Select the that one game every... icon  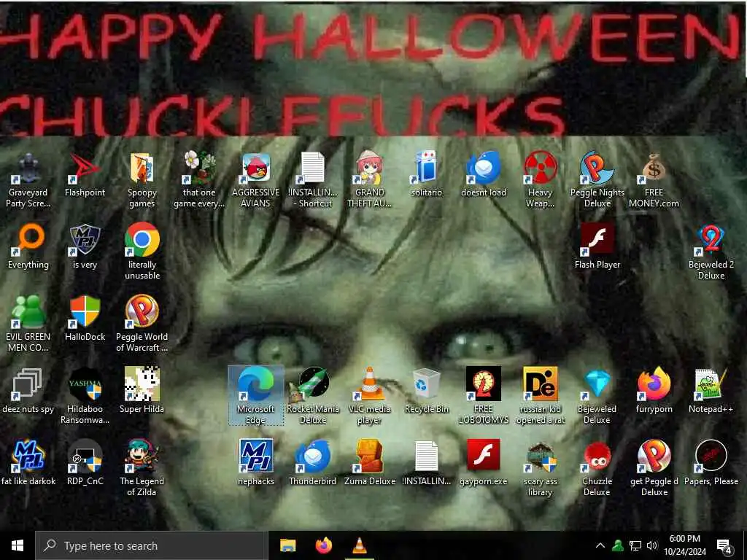coord(199,180)
